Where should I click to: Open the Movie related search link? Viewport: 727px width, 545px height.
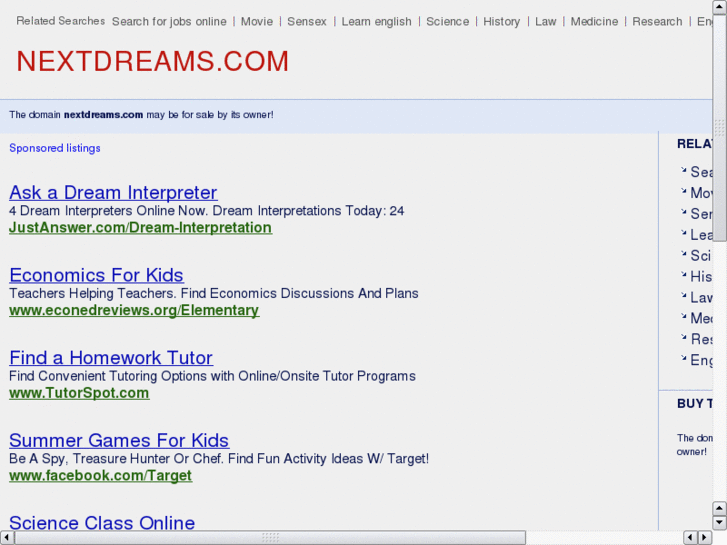[x=257, y=22]
